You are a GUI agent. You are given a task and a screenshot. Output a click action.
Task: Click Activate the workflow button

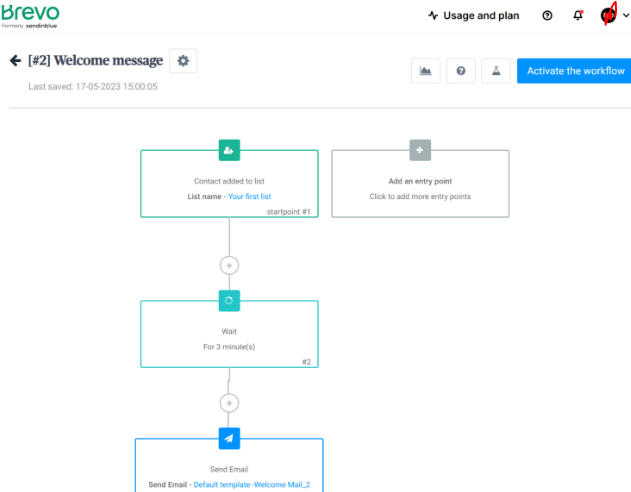[573, 71]
